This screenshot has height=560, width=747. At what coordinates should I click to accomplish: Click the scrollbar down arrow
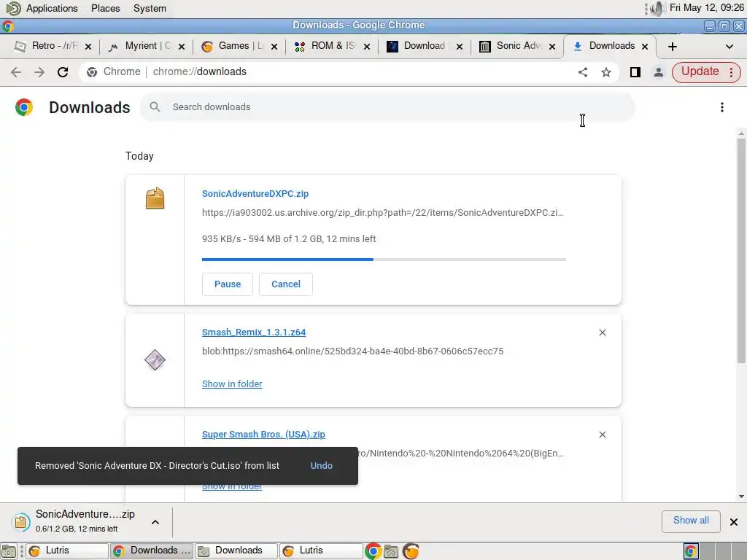pyautogui.click(x=741, y=496)
